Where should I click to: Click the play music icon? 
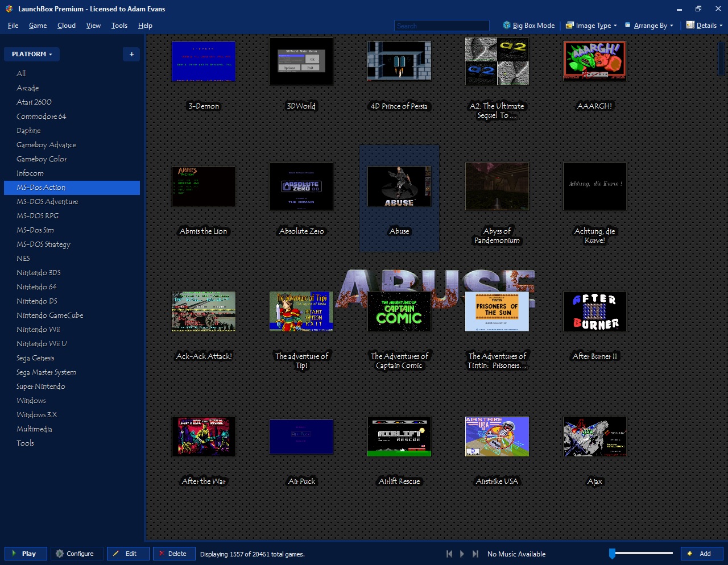pos(462,554)
